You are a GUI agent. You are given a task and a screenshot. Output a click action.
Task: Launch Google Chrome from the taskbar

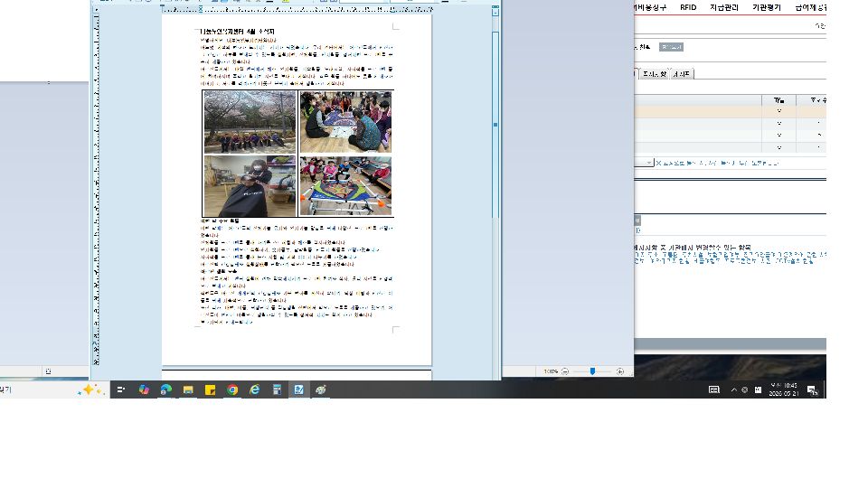coord(232,390)
